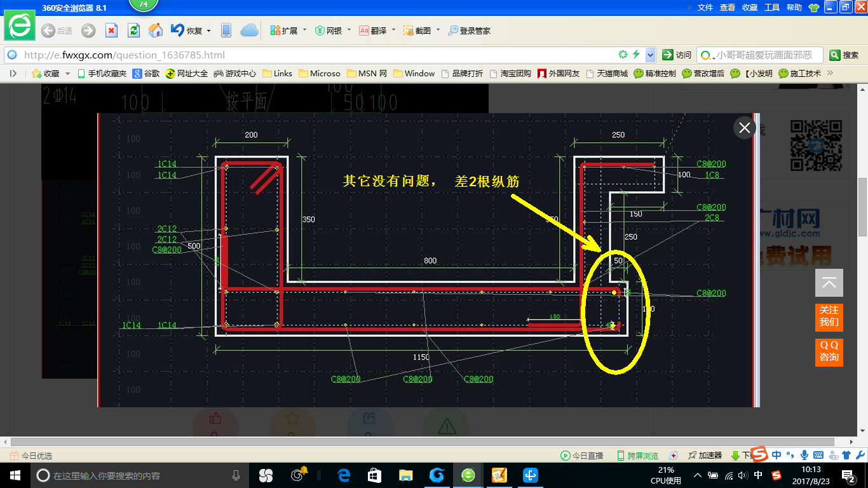The width and height of the screenshot is (868, 488).
Task: Expand the 网银 dropdown arrow
Action: (349, 30)
